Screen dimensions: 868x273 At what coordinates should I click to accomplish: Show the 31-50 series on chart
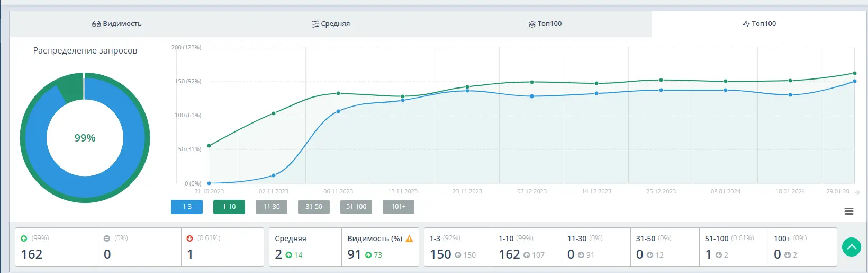[314, 207]
